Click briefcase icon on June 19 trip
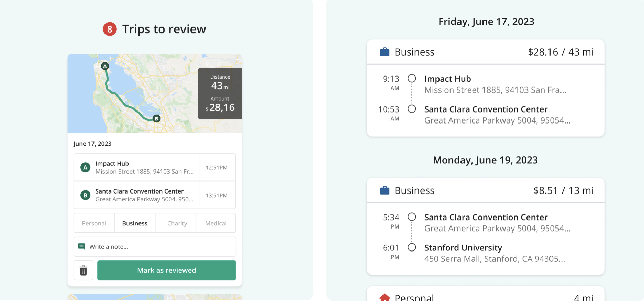This screenshot has width=644, height=304. click(385, 190)
